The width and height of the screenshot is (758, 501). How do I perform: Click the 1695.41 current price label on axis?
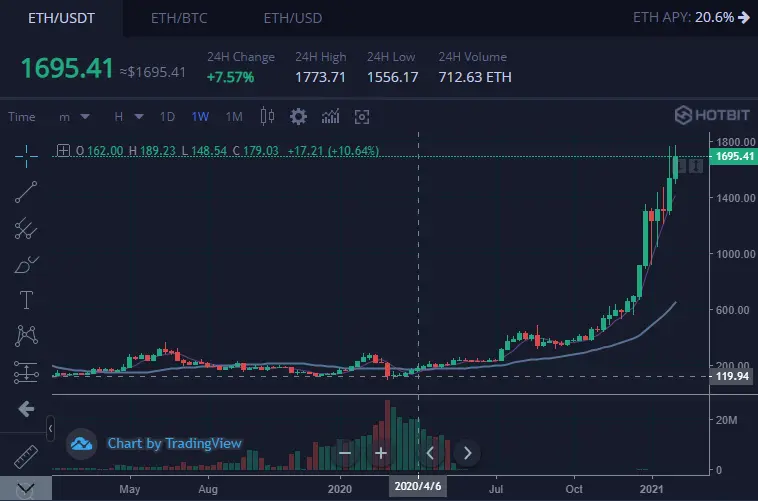734,156
